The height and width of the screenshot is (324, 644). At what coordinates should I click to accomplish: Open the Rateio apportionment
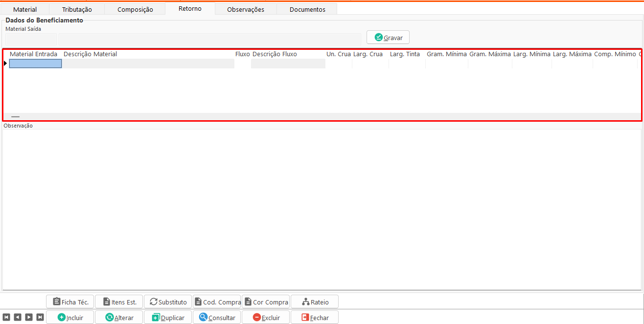click(x=315, y=302)
